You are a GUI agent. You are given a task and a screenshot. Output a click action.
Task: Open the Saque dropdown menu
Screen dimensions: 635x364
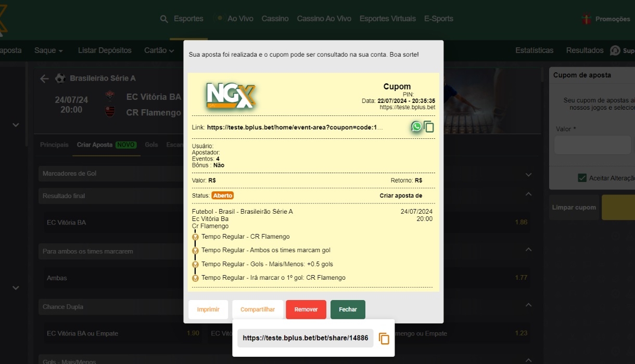click(x=48, y=50)
